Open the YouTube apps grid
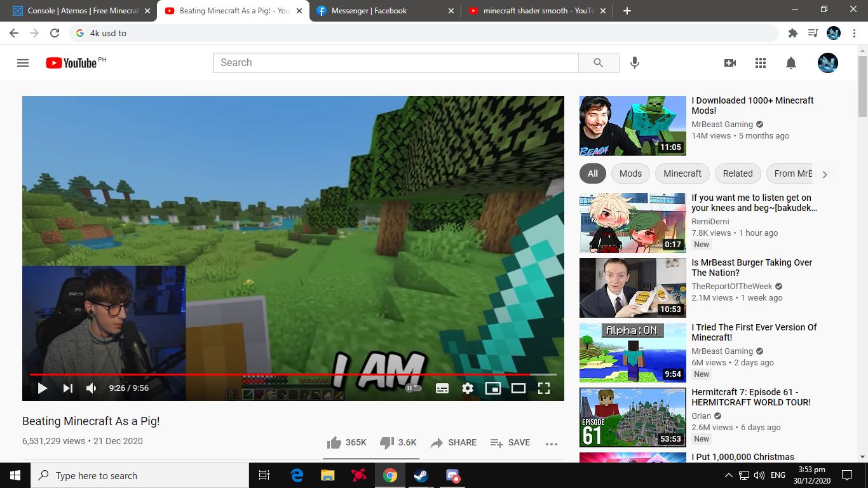 pyautogui.click(x=760, y=62)
